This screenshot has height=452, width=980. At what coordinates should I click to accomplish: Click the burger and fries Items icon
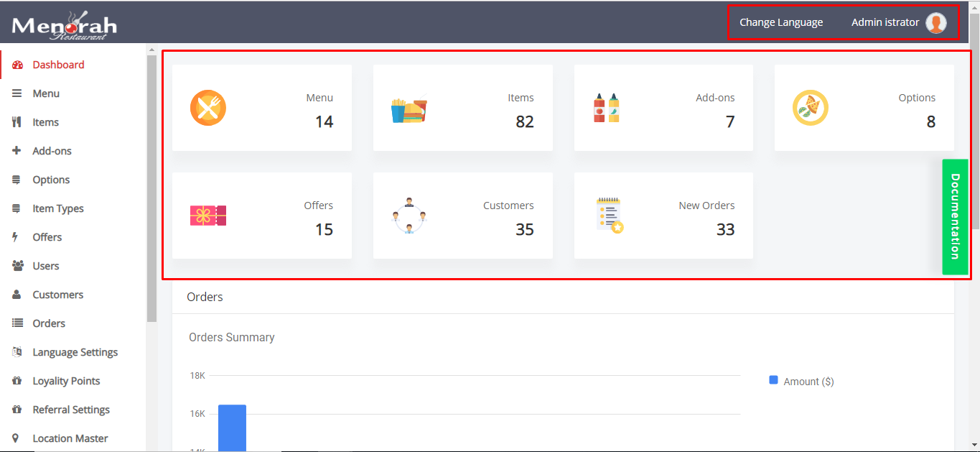[x=409, y=109]
